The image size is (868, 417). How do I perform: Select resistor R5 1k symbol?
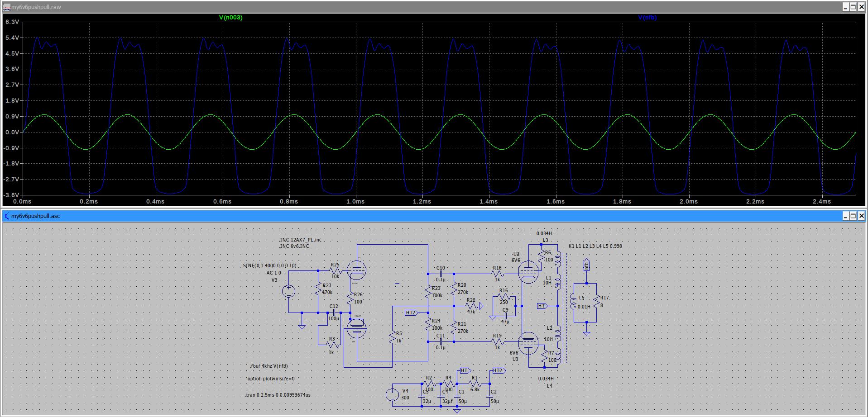[392, 337]
